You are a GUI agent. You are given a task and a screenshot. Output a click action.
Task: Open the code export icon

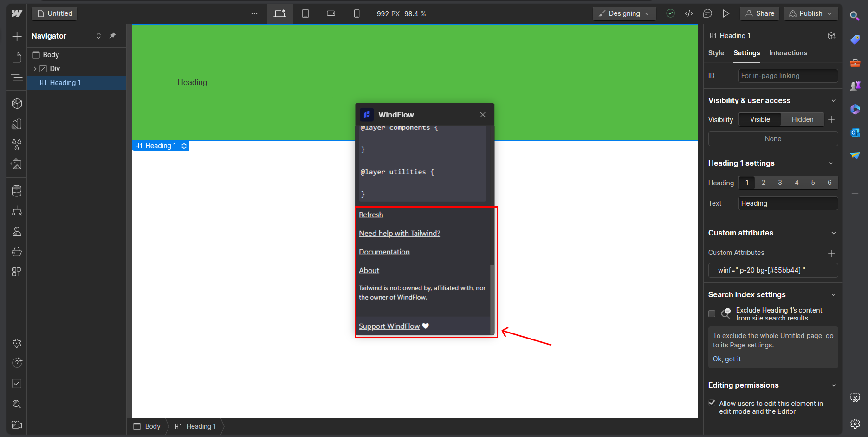689,13
